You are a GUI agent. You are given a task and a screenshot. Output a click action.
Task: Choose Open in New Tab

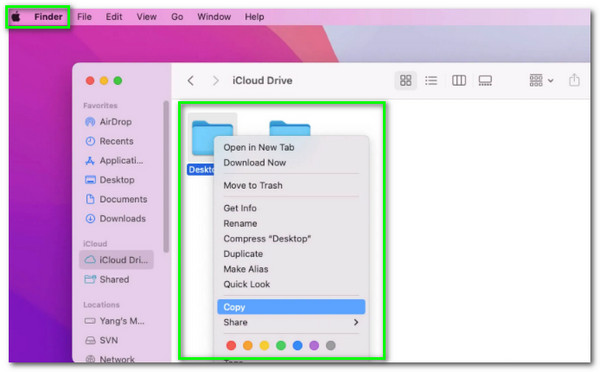click(259, 147)
